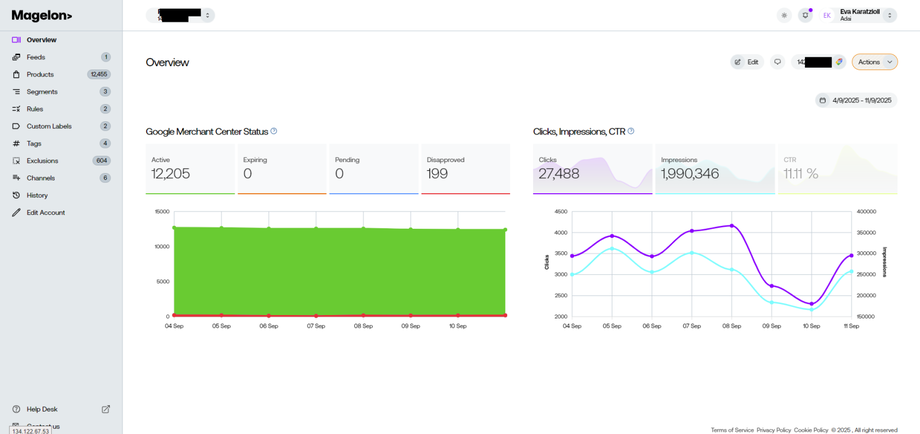The image size is (920, 434).
Task: Expand the Actions dropdown
Action: pyautogui.click(x=889, y=62)
